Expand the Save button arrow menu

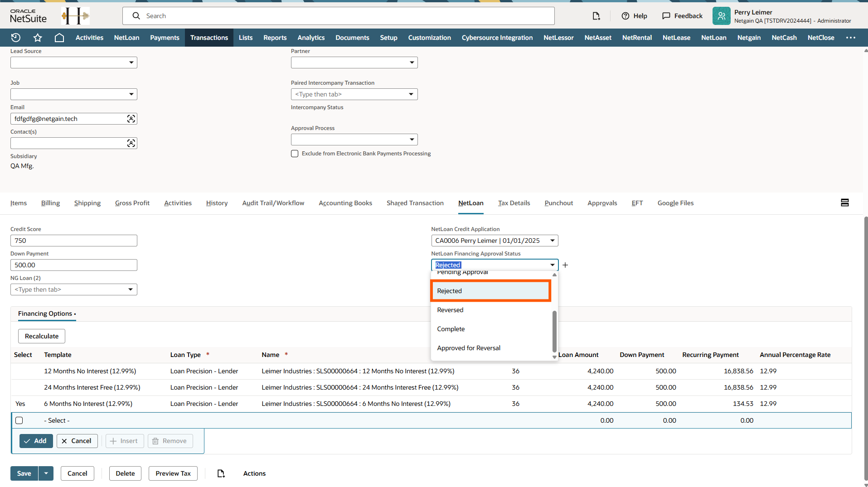(46, 473)
